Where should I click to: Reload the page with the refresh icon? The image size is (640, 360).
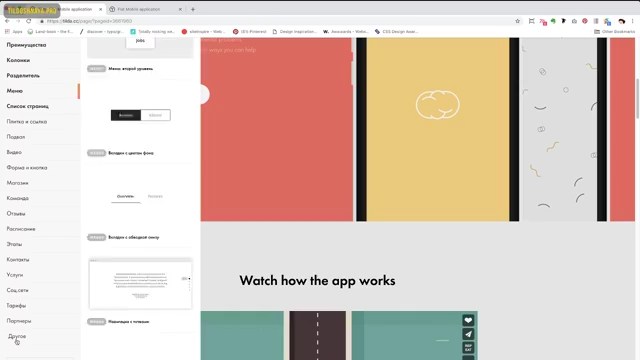coord(29,21)
